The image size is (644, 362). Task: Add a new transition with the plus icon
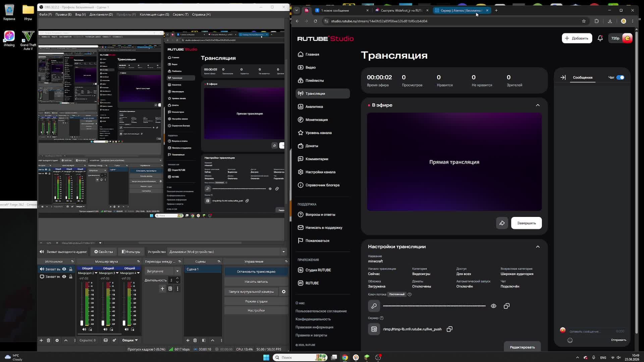[162, 289]
